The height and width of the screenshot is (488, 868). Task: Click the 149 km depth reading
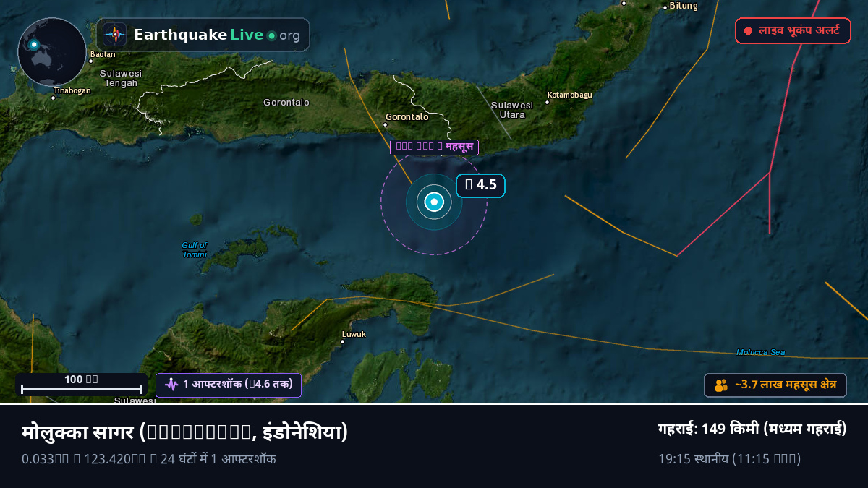[752, 429]
